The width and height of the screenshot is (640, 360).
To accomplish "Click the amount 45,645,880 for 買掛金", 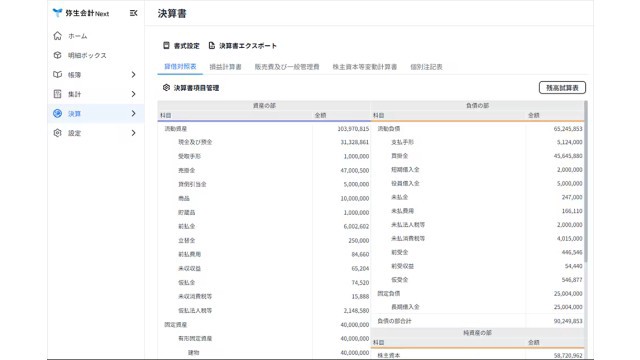I will (568, 156).
